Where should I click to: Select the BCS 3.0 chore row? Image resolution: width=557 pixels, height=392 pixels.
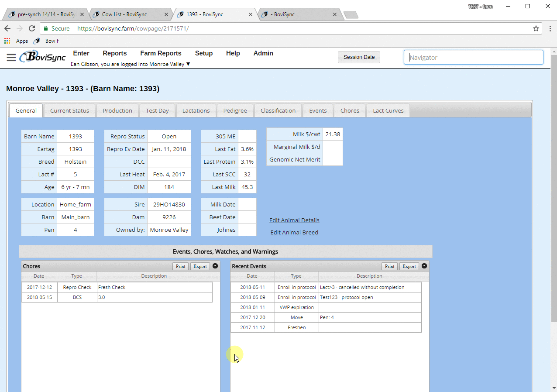pos(117,297)
